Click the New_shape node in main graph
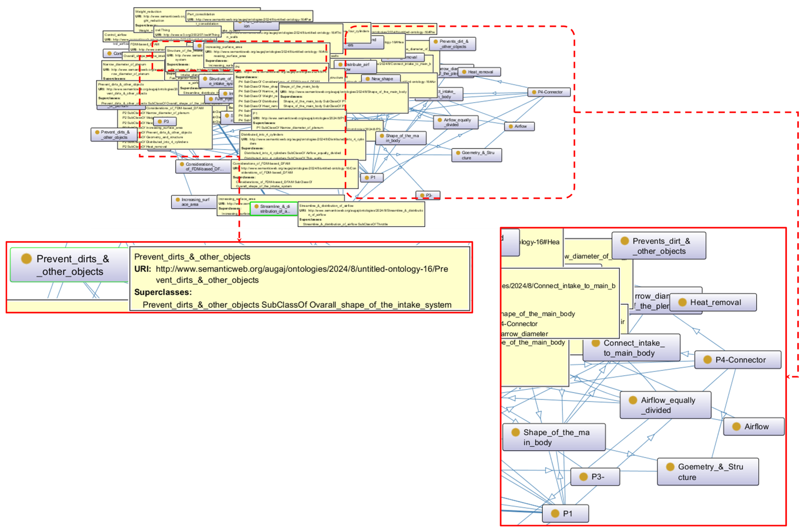 pyautogui.click(x=381, y=79)
